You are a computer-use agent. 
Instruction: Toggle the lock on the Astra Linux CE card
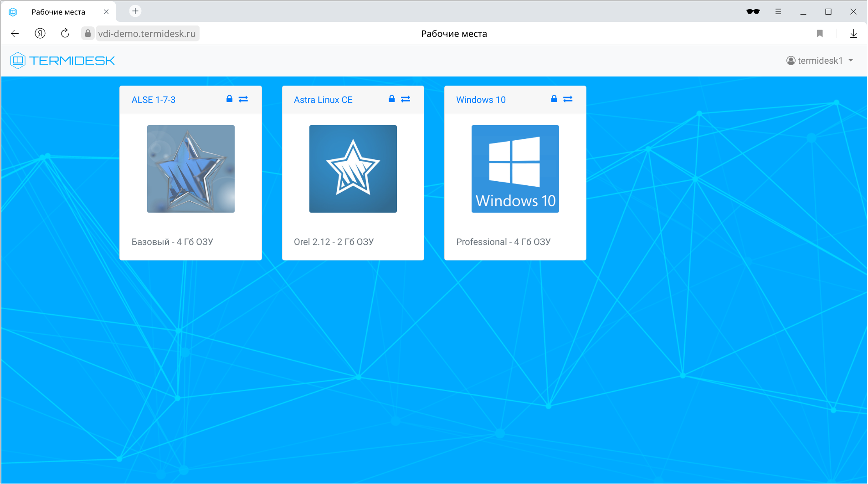click(x=391, y=99)
